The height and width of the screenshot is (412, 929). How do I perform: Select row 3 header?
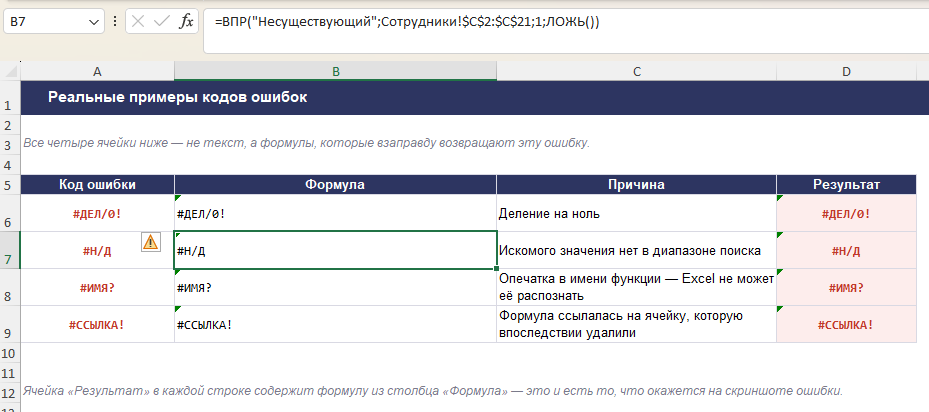click(x=10, y=144)
